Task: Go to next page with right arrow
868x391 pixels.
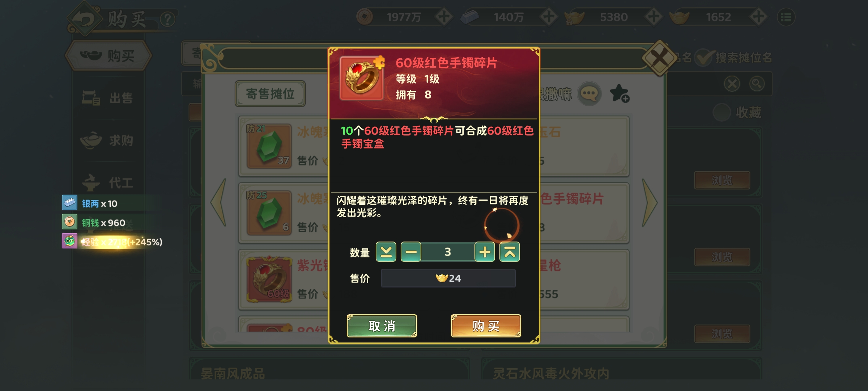Action: pos(650,203)
